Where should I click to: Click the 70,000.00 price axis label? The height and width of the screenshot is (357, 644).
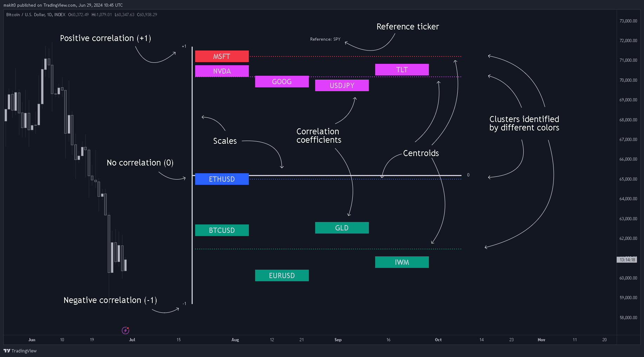click(x=628, y=80)
